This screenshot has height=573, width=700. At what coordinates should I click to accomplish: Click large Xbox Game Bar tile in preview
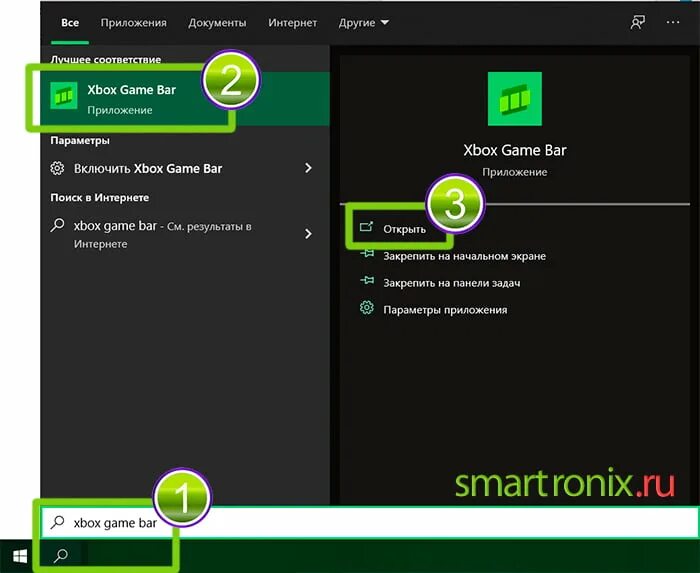click(x=515, y=99)
